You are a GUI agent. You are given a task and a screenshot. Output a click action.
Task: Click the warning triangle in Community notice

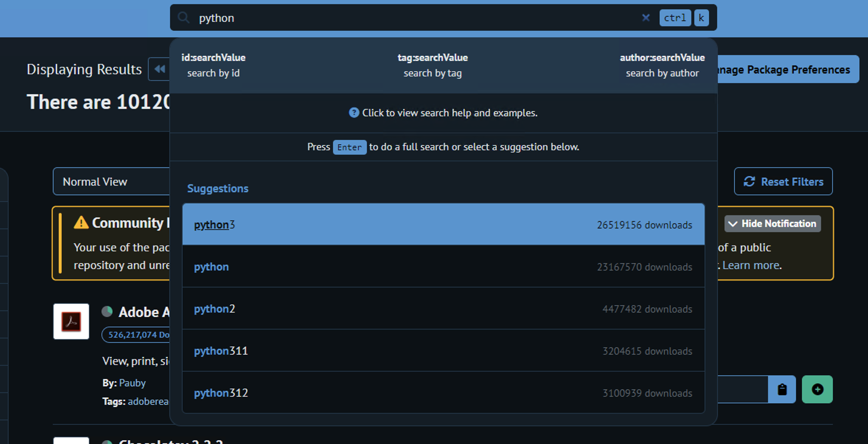81,223
